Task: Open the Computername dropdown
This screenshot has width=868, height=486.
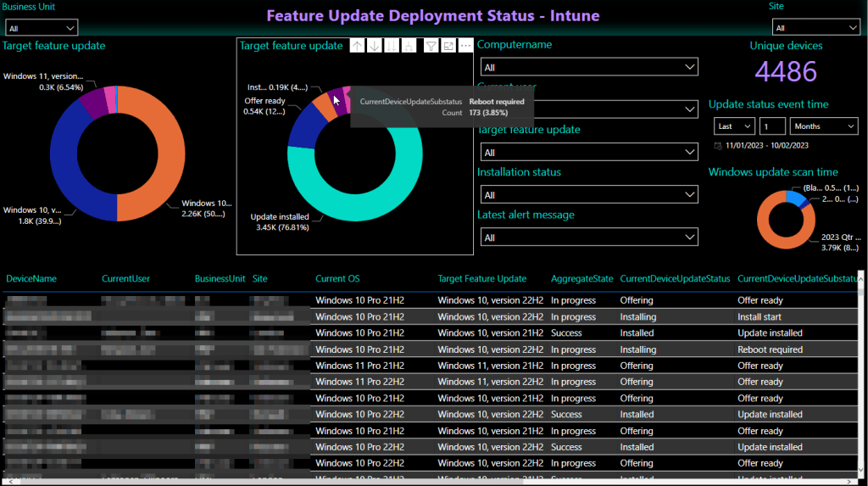Action: (589, 67)
